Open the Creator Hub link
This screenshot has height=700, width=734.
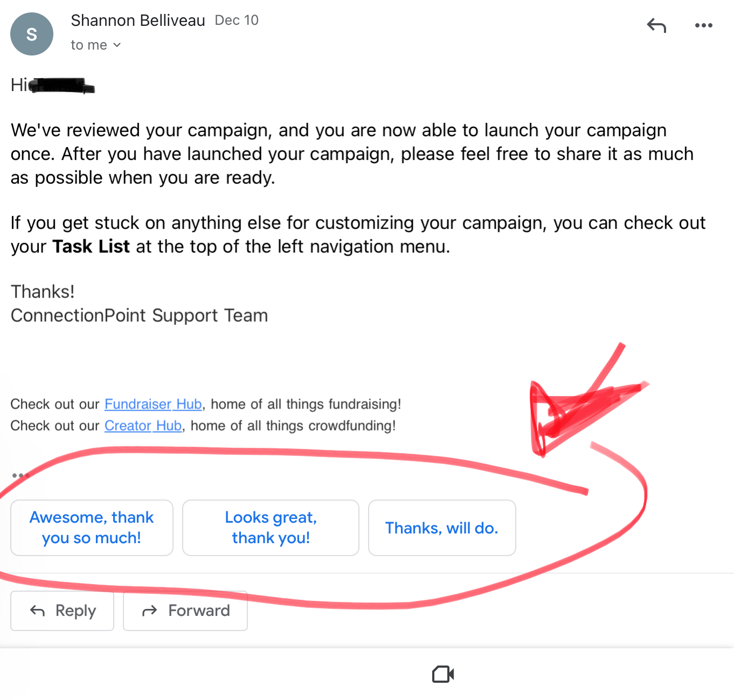tap(143, 426)
